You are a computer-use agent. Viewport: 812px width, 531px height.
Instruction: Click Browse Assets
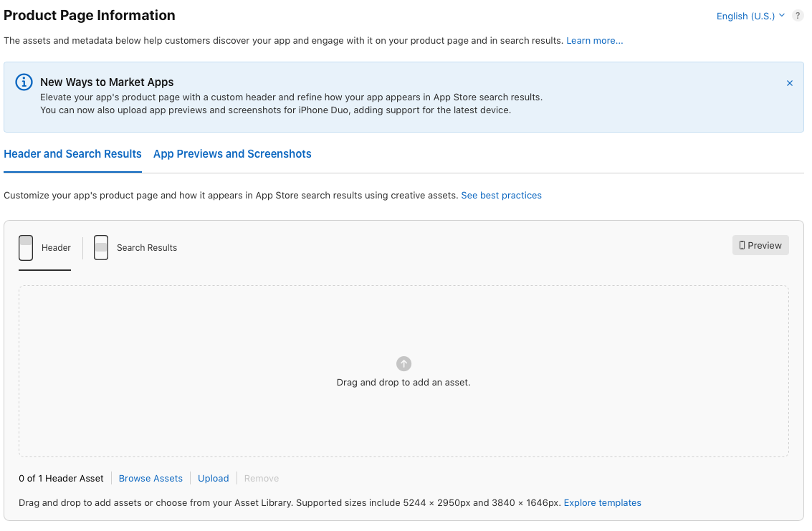tap(151, 478)
